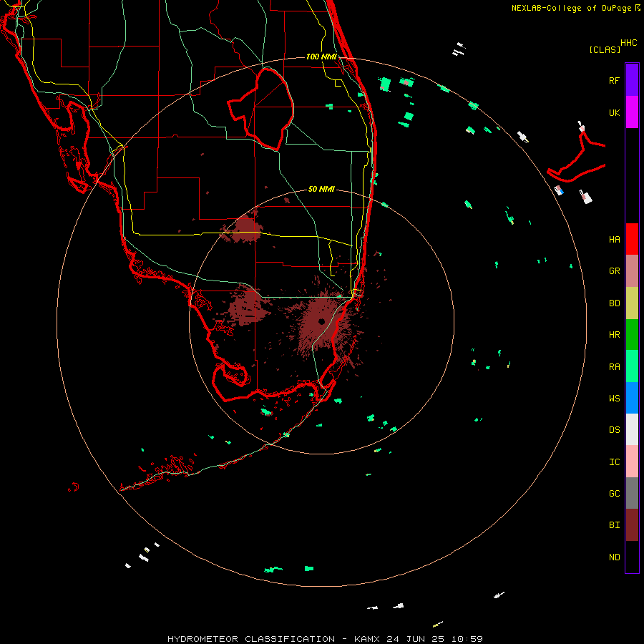This screenshot has width=644, height=644.
Task: Select the GC gray legend swatch
Action: coord(632,493)
